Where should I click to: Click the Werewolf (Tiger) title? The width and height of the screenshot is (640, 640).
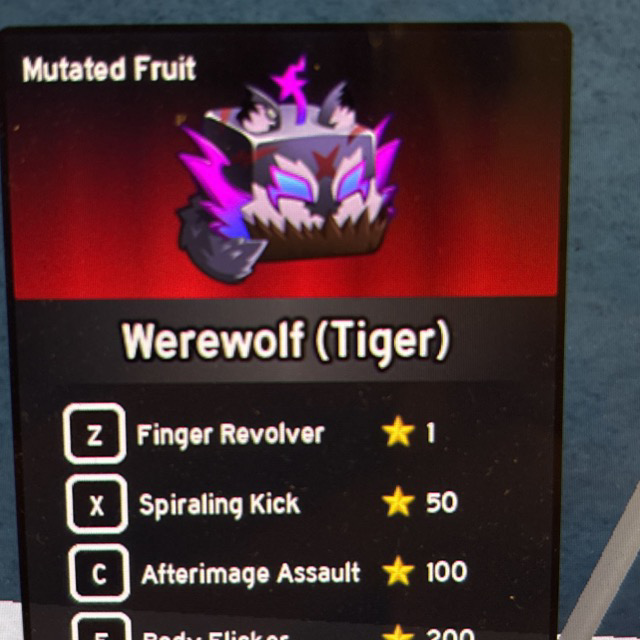click(286, 341)
